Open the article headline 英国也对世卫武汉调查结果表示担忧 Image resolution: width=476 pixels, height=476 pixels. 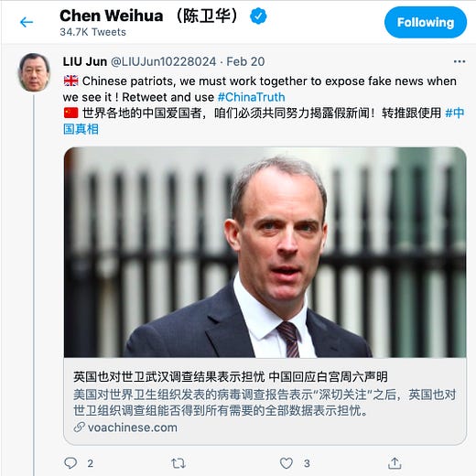[168, 377]
